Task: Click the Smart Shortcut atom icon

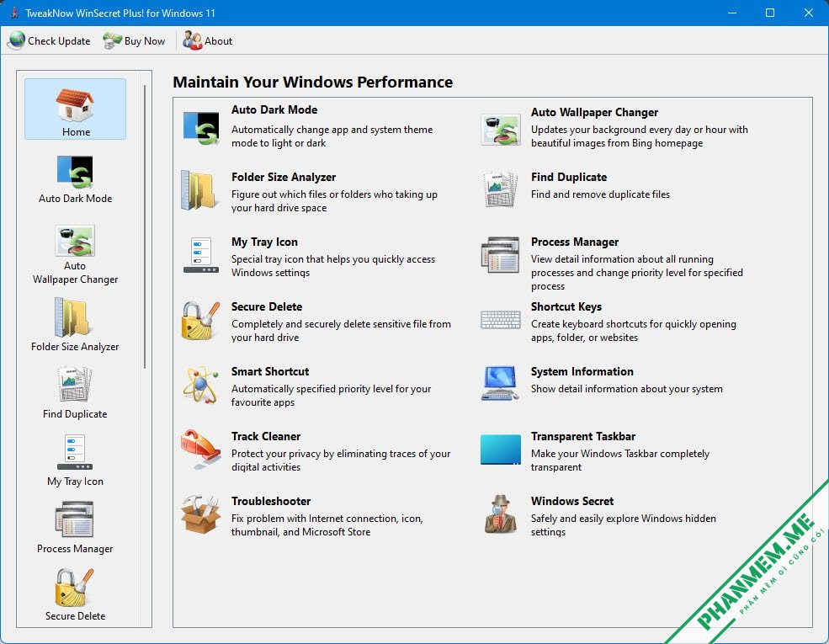Action: coord(201,385)
